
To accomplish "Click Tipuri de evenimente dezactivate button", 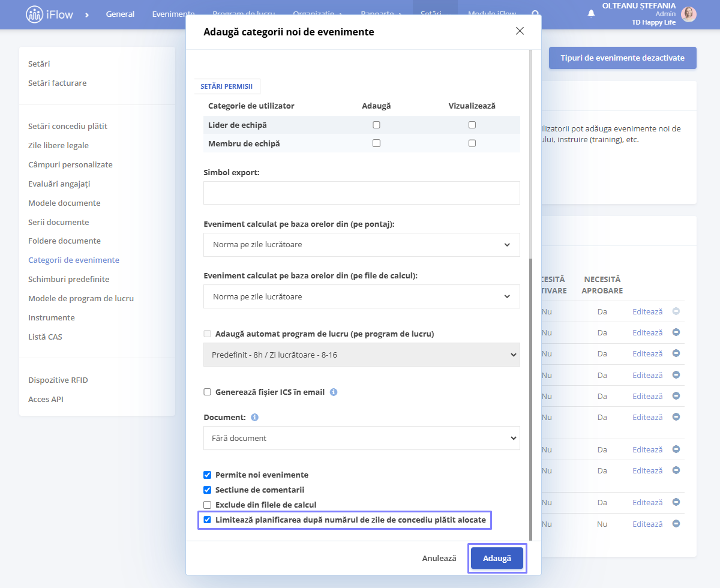I will tap(623, 58).
